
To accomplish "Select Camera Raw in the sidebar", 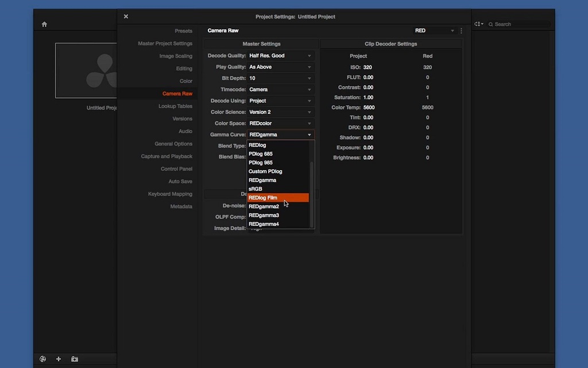I will tap(177, 94).
